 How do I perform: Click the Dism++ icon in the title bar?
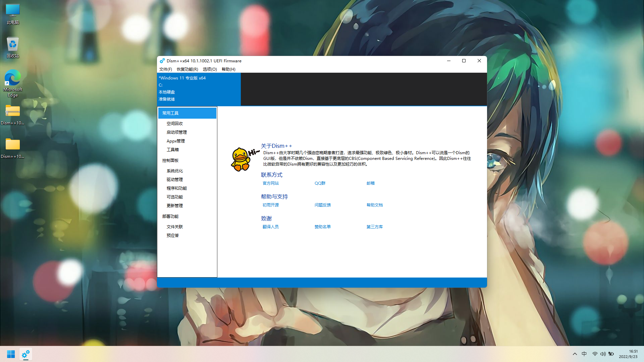click(162, 61)
